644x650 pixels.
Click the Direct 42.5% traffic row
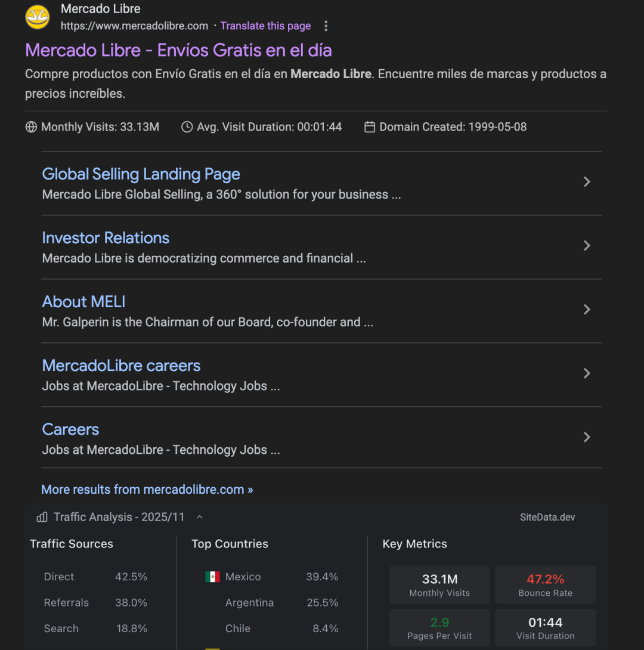pyautogui.click(x=95, y=577)
